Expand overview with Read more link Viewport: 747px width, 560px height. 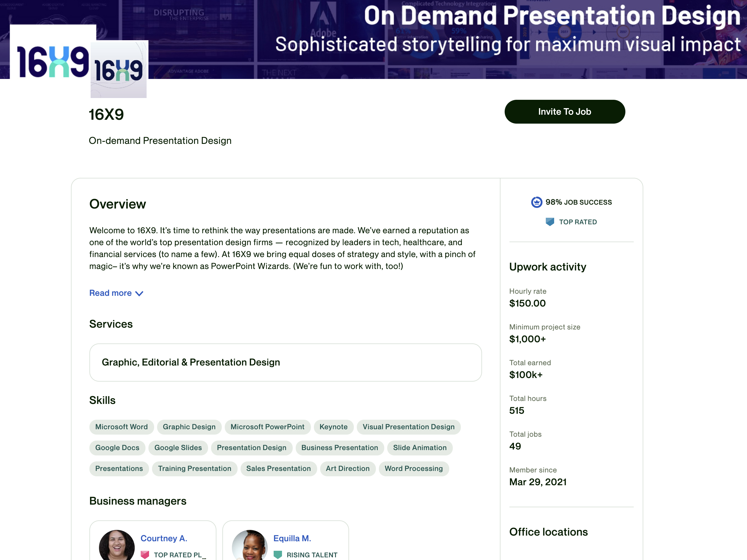(116, 293)
